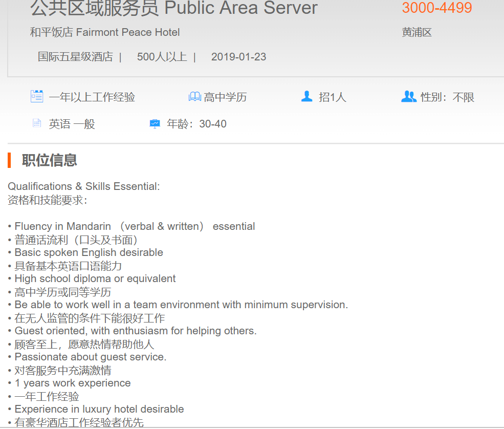Viewport: 504px width, 429px height.
Task: Click the single person recruitment count icon
Action: (306, 96)
